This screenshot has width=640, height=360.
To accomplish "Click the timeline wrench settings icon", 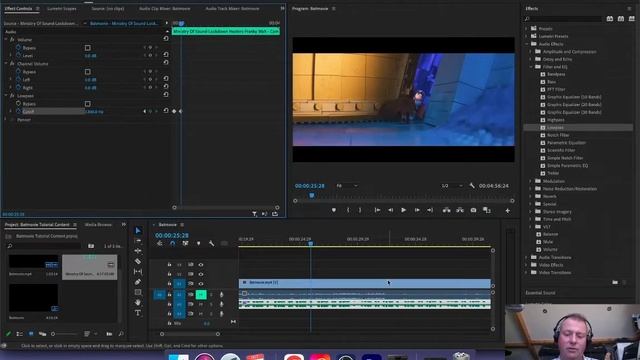I will click(211, 243).
